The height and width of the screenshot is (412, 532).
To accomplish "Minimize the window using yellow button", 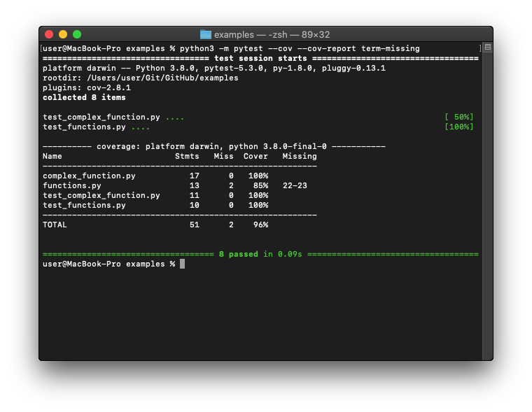I will [x=63, y=34].
